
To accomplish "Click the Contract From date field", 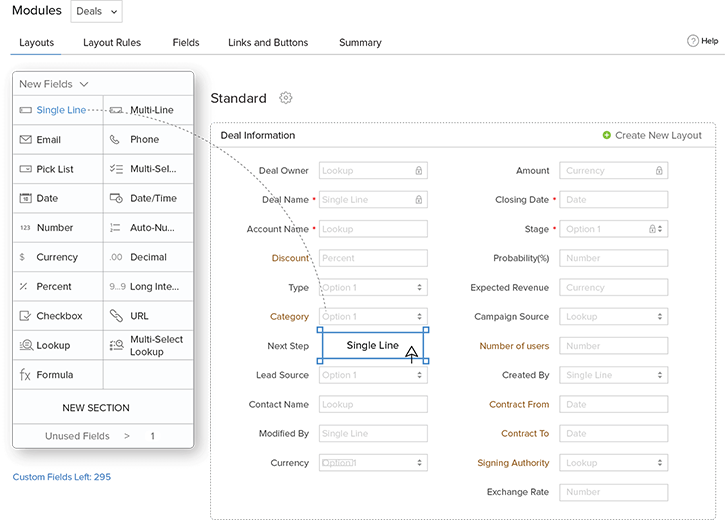I will tap(614, 404).
